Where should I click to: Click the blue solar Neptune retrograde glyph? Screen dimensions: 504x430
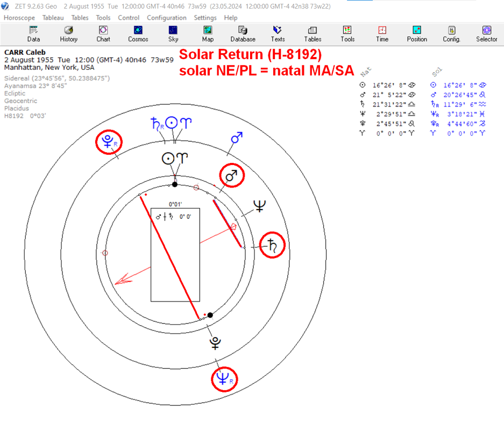(224, 379)
